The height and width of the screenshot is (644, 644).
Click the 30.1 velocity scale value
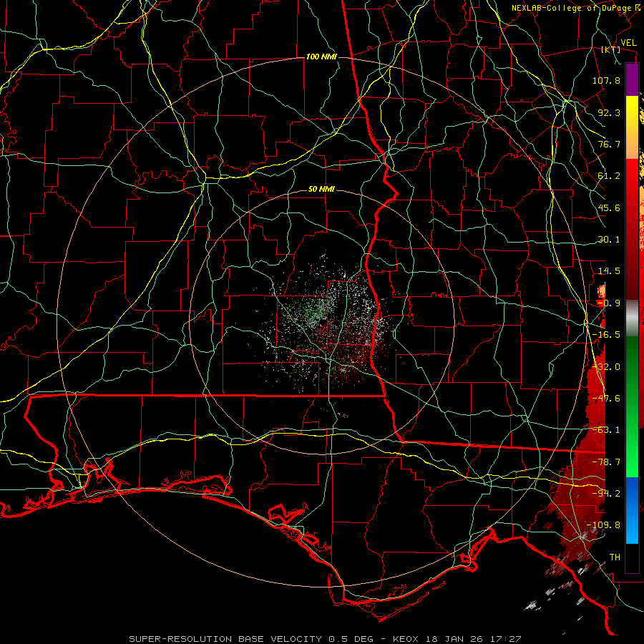[609, 240]
